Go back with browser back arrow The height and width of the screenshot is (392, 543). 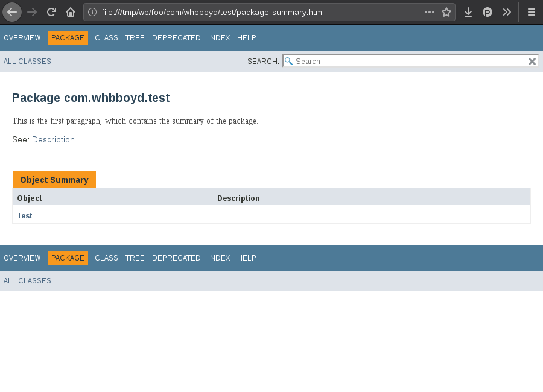coord(12,13)
